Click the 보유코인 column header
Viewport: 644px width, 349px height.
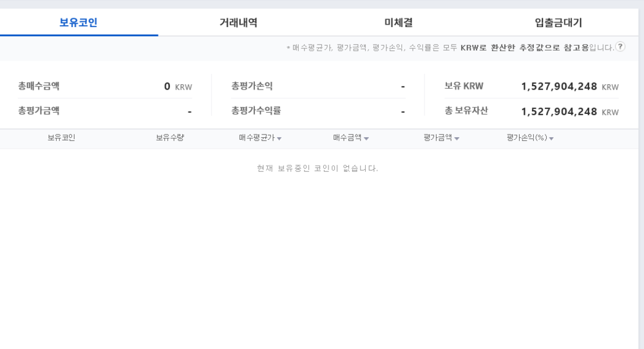coord(61,138)
